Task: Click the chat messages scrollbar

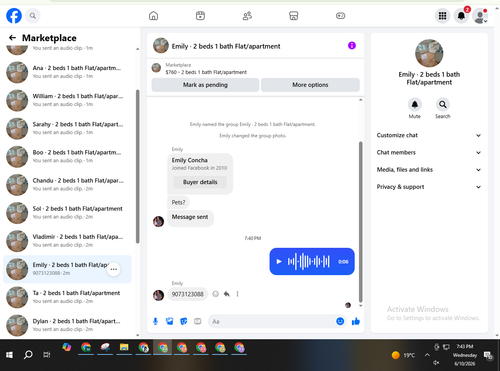Action: (x=360, y=222)
